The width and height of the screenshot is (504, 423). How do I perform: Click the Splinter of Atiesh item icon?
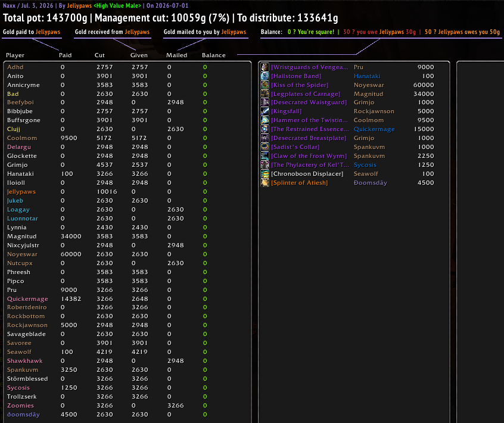click(x=265, y=183)
